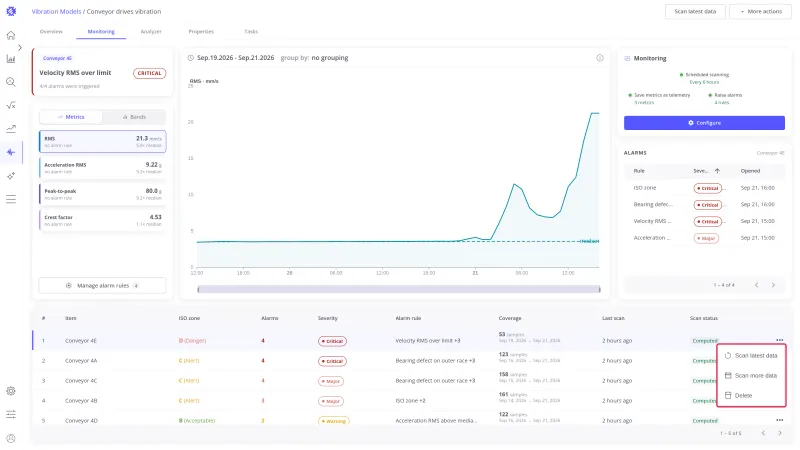Click Manage alarm rules button
This screenshot has width=800, height=450.
tap(103, 286)
